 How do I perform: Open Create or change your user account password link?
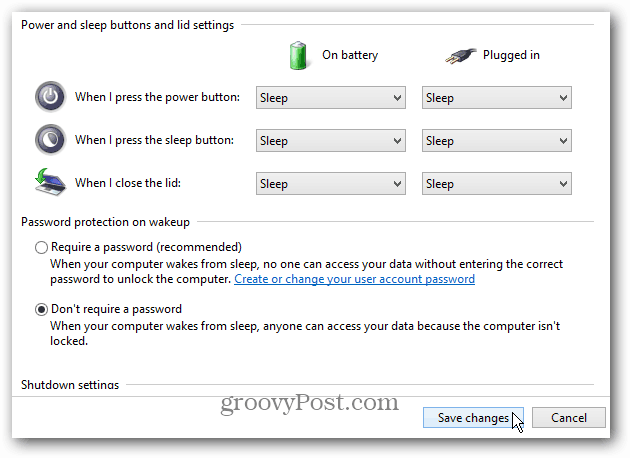[354, 279]
